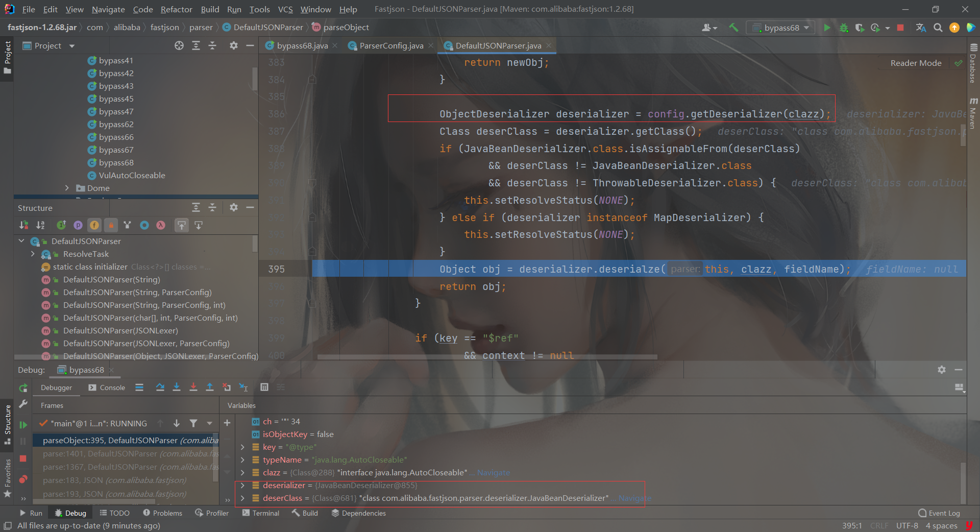This screenshot has height=532, width=980.
Task: Open the Refactor menu
Action: point(177,9)
